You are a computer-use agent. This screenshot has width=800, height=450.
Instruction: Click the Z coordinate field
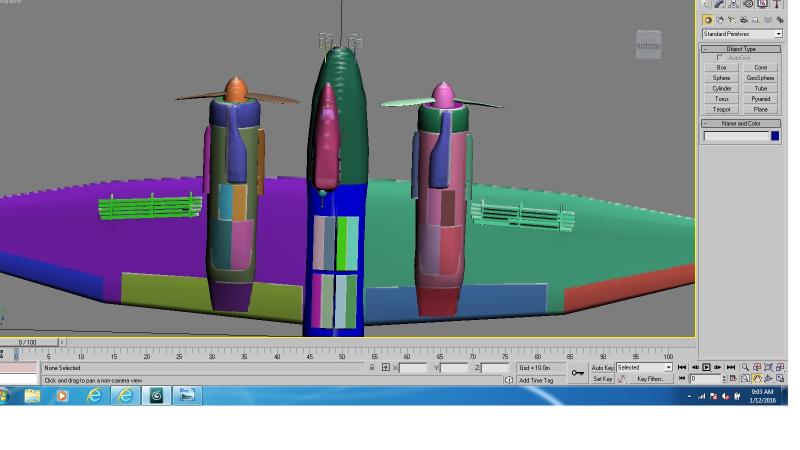point(495,368)
